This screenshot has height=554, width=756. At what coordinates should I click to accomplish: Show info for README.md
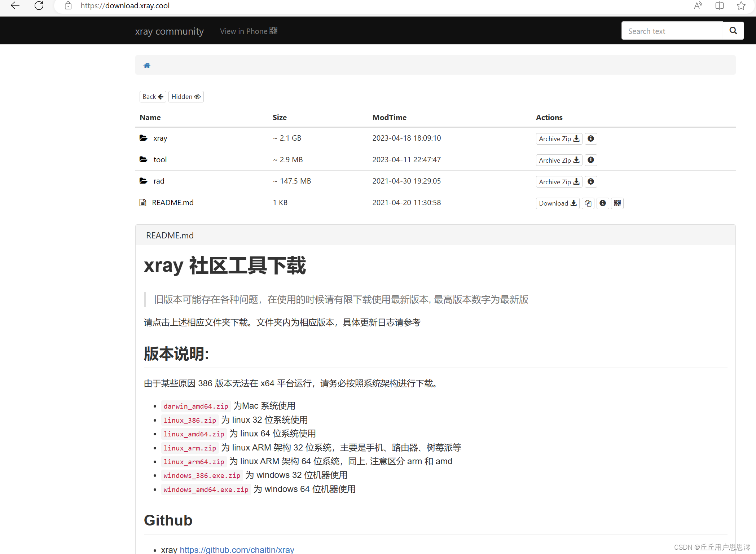pos(603,203)
